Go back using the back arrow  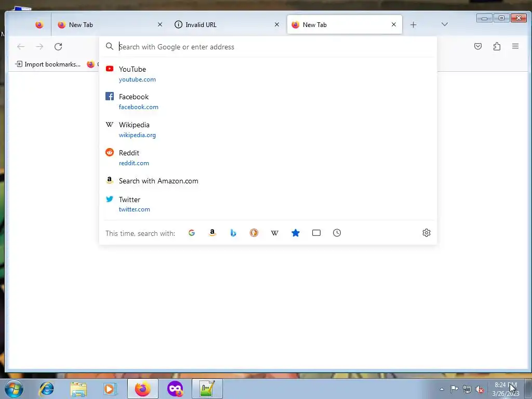pos(21,46)
